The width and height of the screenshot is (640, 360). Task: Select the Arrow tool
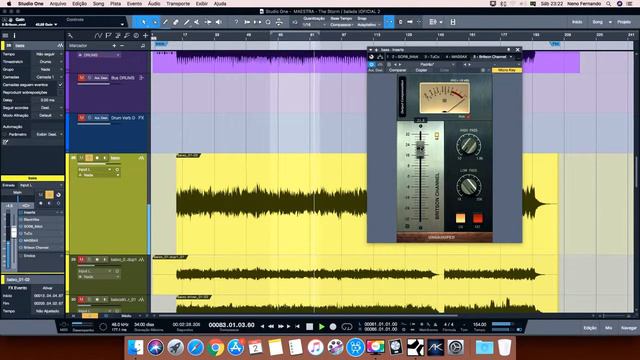pos(144,22)
